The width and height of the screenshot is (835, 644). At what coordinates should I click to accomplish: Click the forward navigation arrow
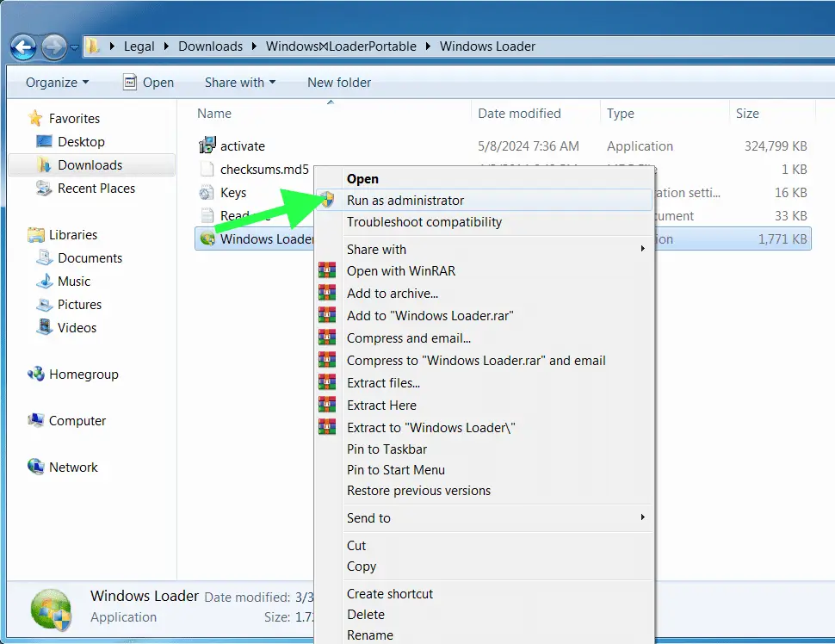(x=53, y=46)
